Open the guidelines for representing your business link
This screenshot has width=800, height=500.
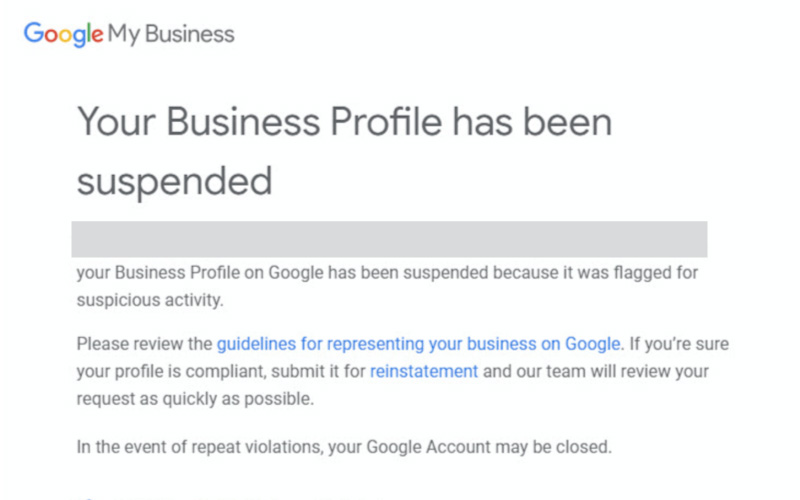(418, 344)
